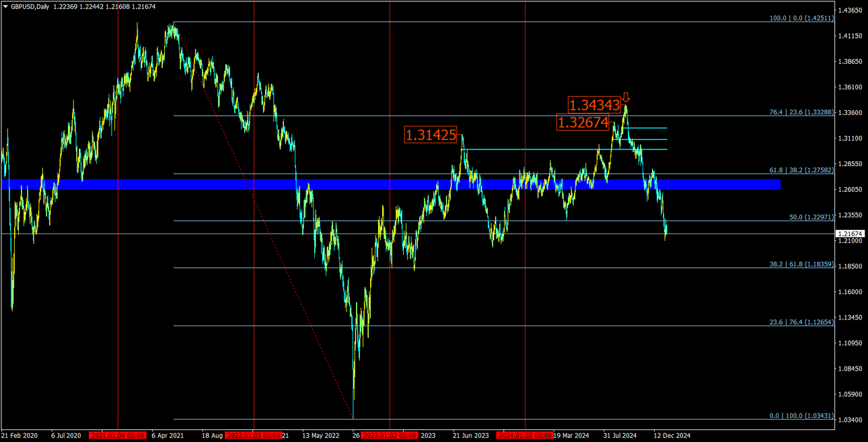
Task: Click the red 2024.01.02 00:00 date marker
Action: (525, 436)
